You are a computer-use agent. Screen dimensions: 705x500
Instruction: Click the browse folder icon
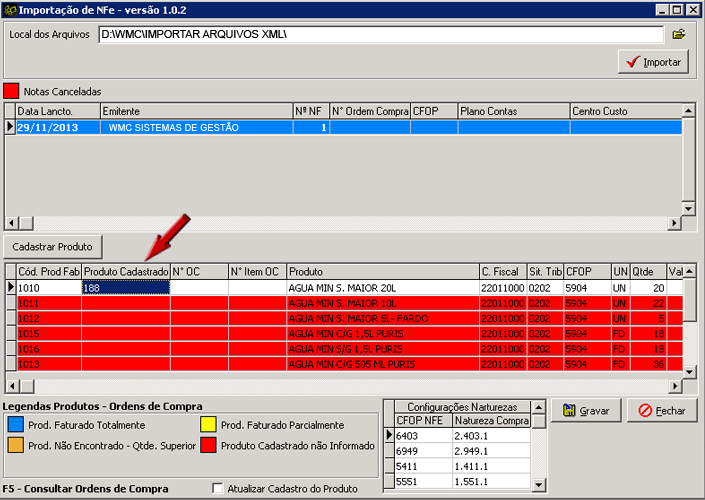[x=679, y=34]
